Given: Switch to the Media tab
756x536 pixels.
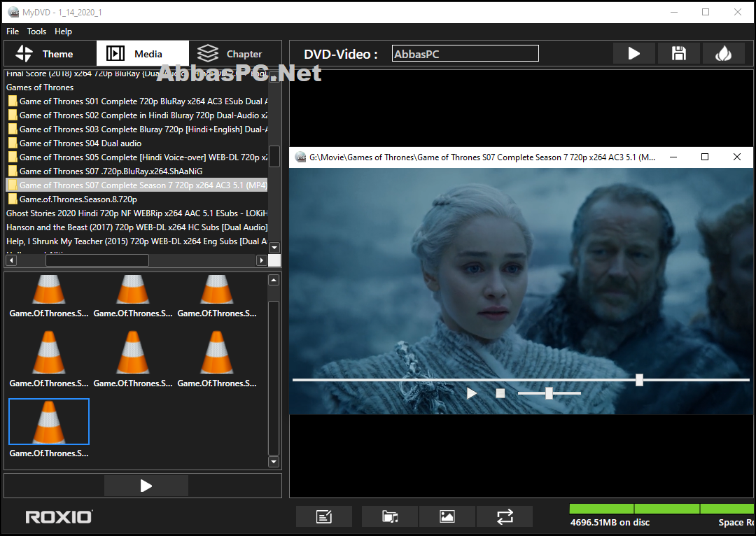Looking at the screenshot, I should pyautogui.click(x=143, y=53).
